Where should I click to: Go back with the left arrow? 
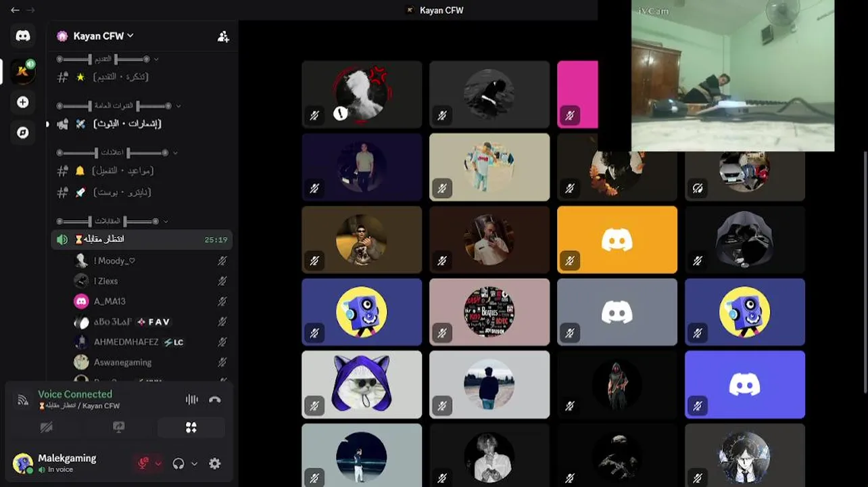point(15,10)
